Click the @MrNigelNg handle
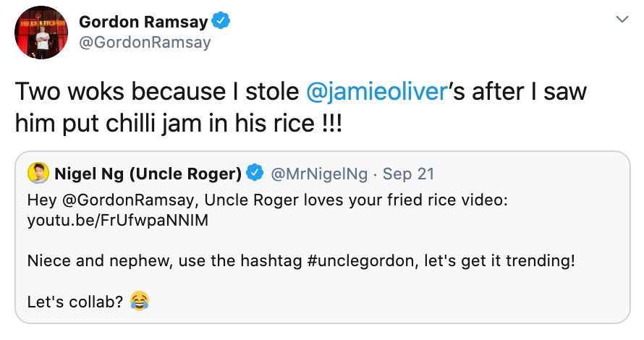This screenshot has width=644, height=340. (x=318, y=174)
